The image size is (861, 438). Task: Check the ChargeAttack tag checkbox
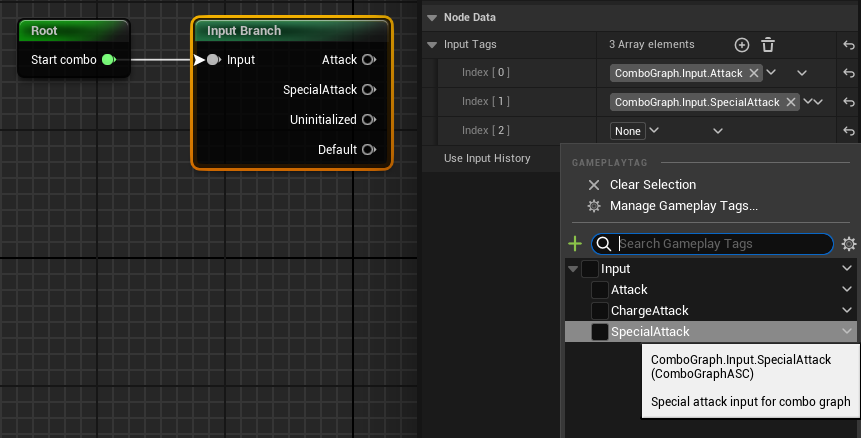pyautogui.click(x=600, y=311)
